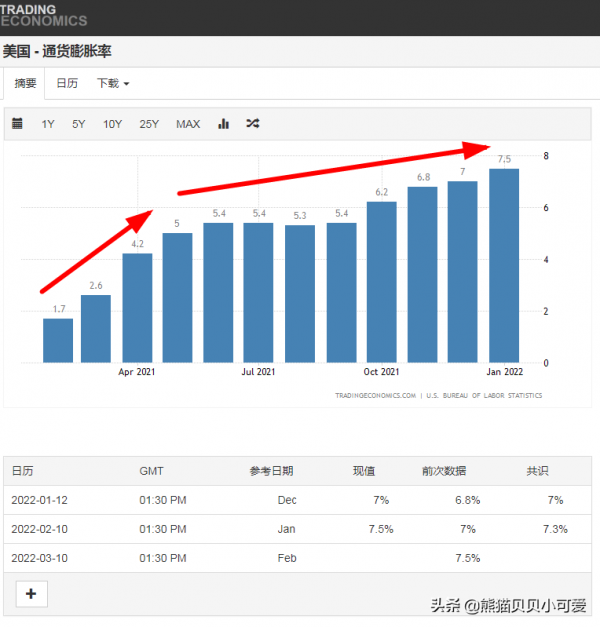
Task: Click the Oct 2021 axis label
Action: click(381, 372)
